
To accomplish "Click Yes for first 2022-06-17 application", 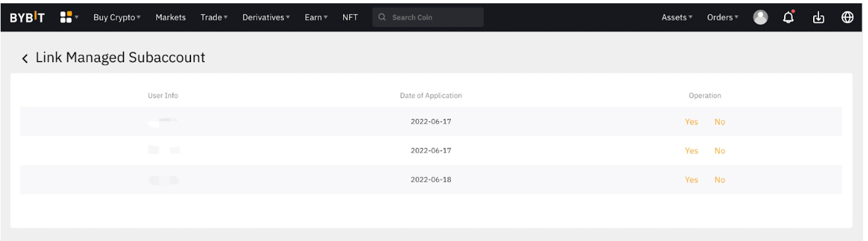I will 691,122.
